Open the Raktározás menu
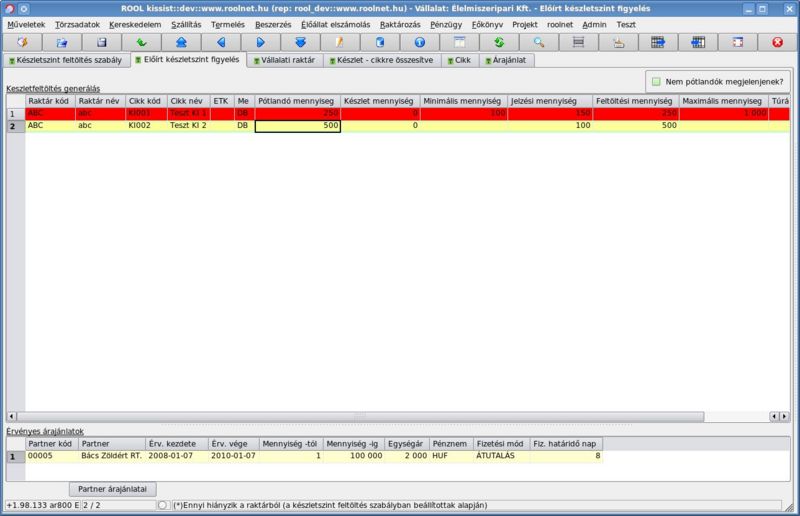 pos(400,23)
